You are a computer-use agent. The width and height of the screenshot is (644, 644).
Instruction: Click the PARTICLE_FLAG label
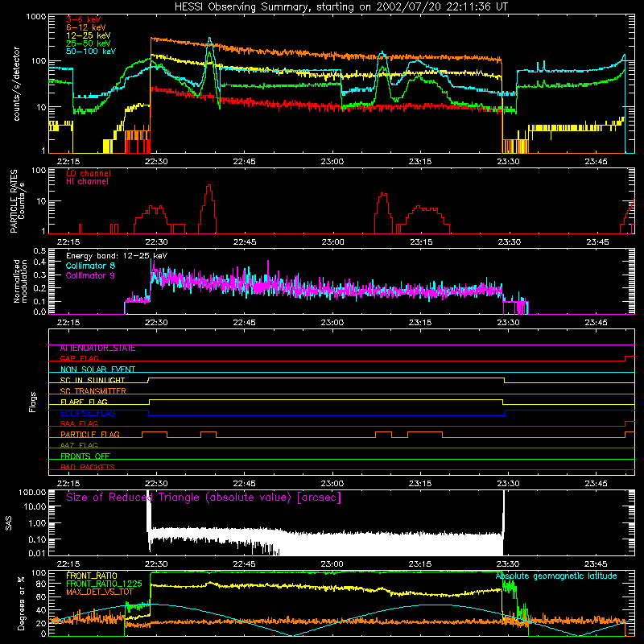click(90, 435)
